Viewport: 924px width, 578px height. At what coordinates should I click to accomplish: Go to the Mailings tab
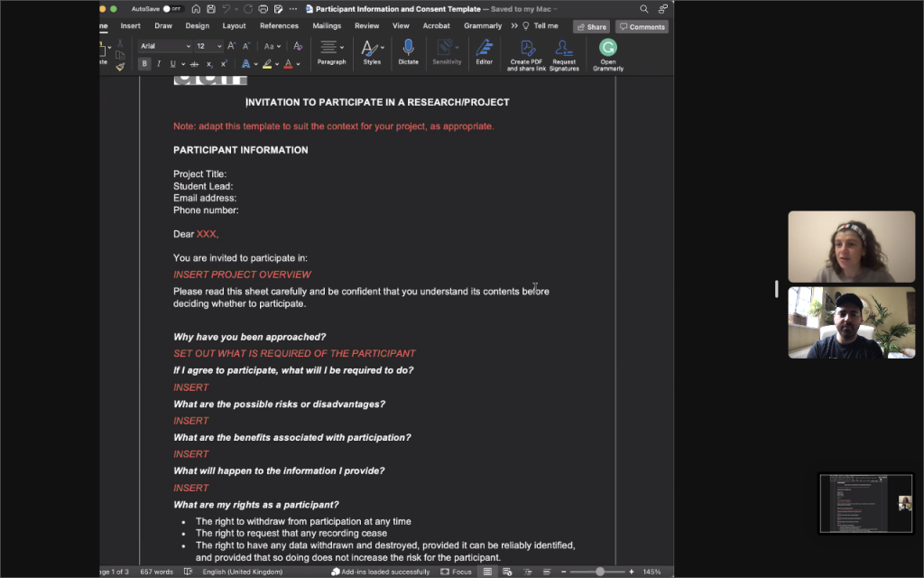click(327, 26)
